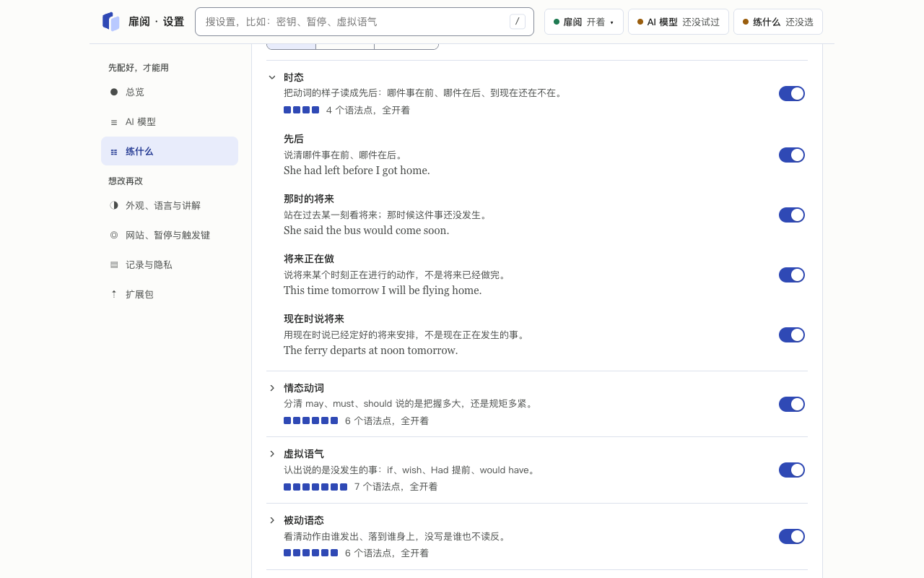The height and width of the screenshot is (578, 924).
Task: Click the 练什么 还没选 status button
Action: (x=778, y=22)
